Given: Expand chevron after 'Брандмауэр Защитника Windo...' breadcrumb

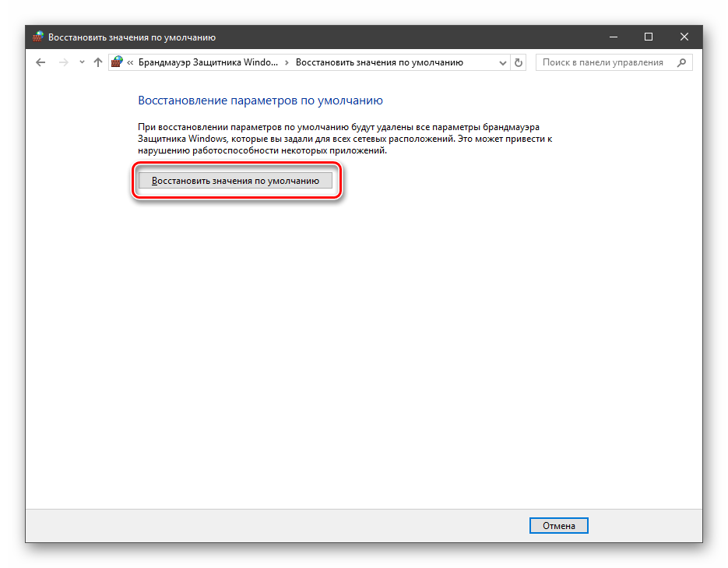Looking at the screenshot, I should coord(287,62).
